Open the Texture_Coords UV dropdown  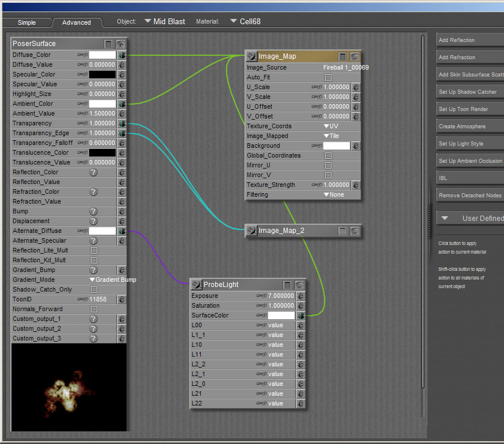(331, 126)
